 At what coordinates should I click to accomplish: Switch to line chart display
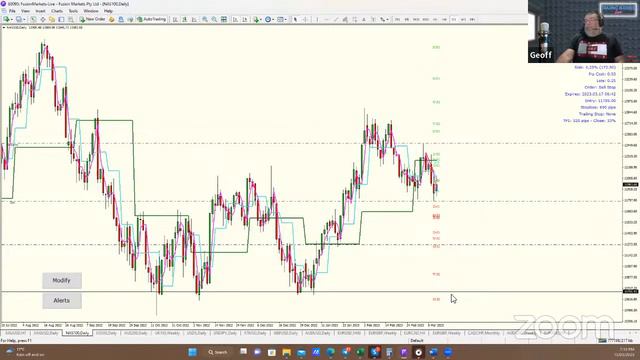pos(194,19)
